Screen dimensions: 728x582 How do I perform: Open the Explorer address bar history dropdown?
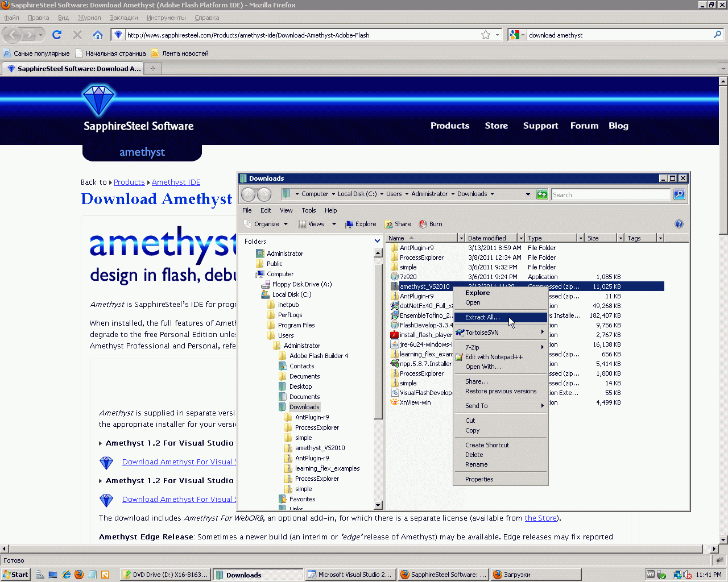click(x=528, y=194)
